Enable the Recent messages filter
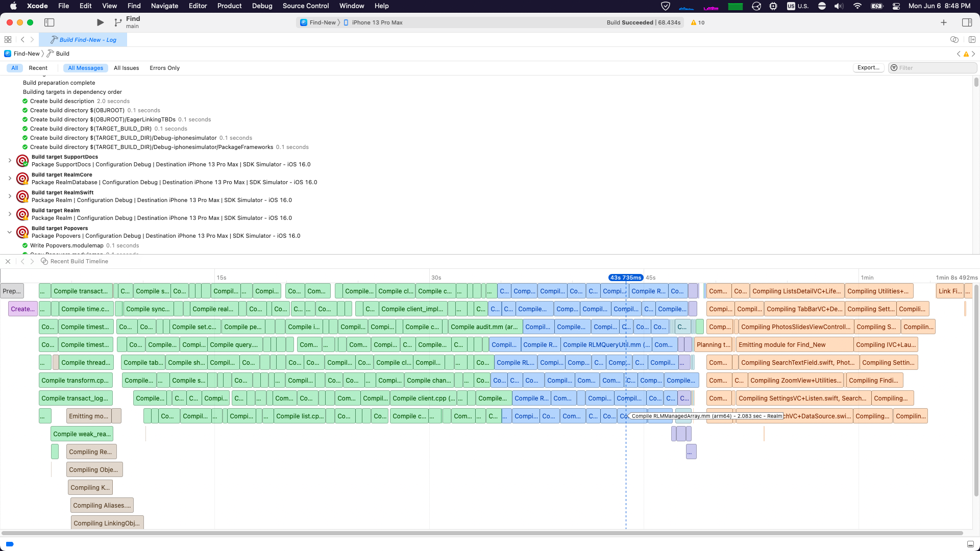The image size is (980, 551). 38,68
